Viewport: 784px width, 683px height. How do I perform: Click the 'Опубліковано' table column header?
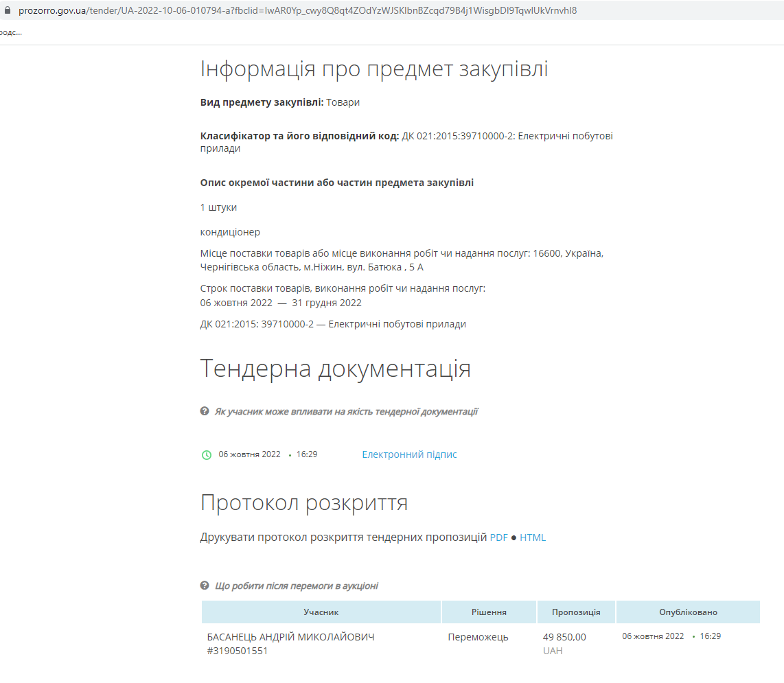pos(688,612)
